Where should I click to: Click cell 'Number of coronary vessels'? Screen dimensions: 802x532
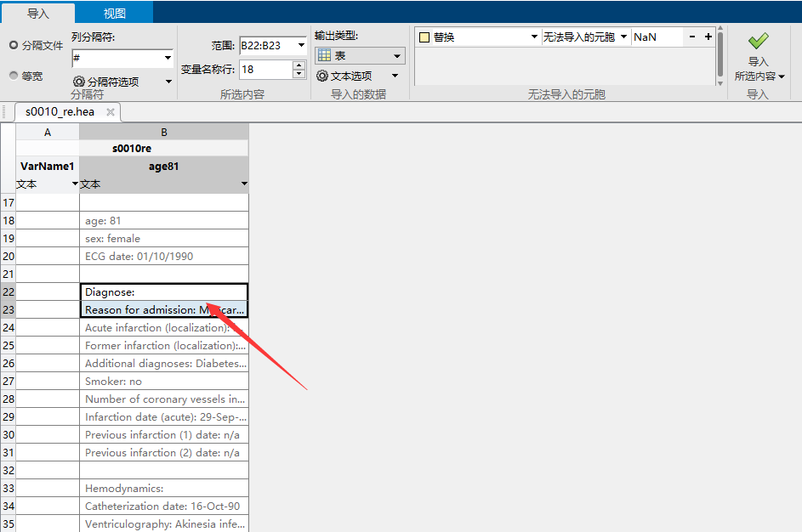(163, 399)
